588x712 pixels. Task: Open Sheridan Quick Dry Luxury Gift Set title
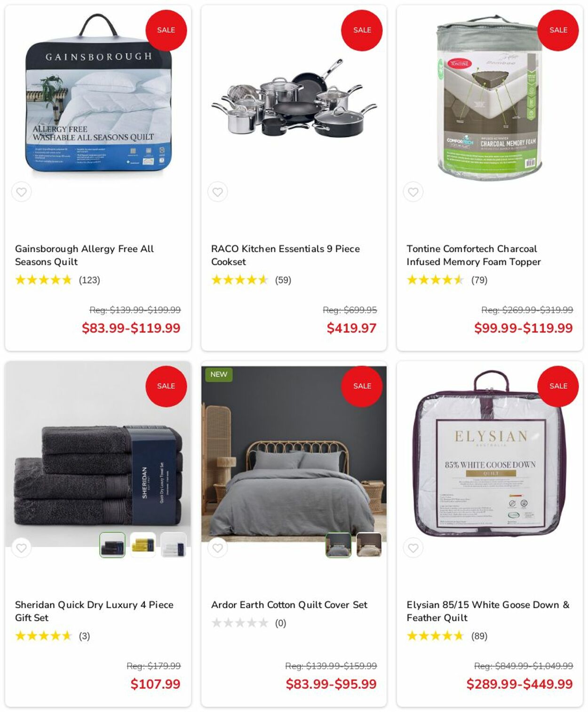[x=94, y=611]
